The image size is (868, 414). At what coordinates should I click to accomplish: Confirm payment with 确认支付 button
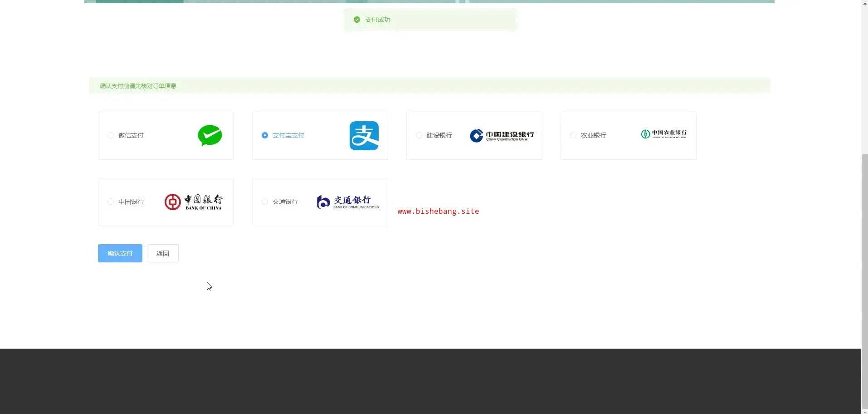pyautogui.click(x=120, y=253)
